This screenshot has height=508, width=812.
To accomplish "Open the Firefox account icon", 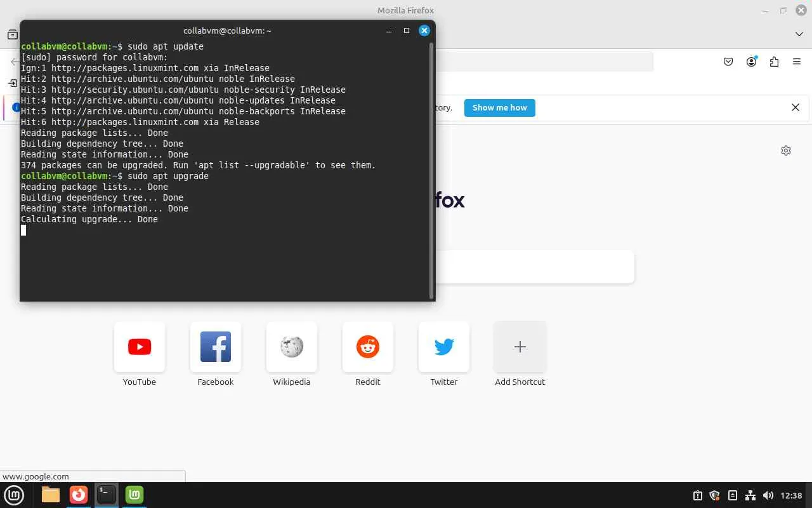I will [752, 62].
